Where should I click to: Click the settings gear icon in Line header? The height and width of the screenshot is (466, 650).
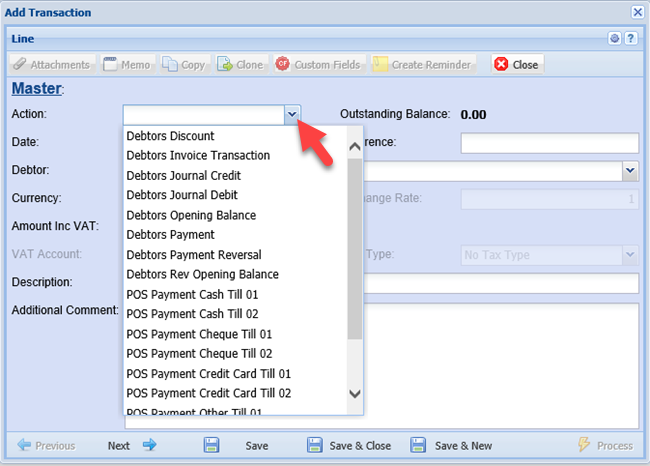pyautogui.click(x=615, y=38)
